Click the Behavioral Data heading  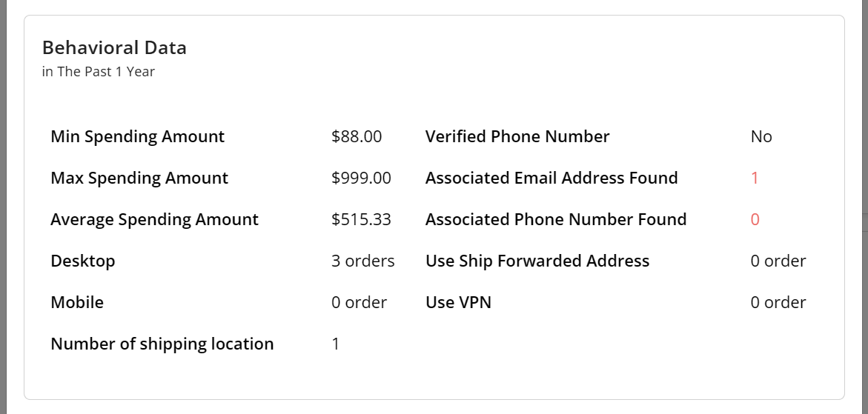pyautogui.click(x=114, y=47)
